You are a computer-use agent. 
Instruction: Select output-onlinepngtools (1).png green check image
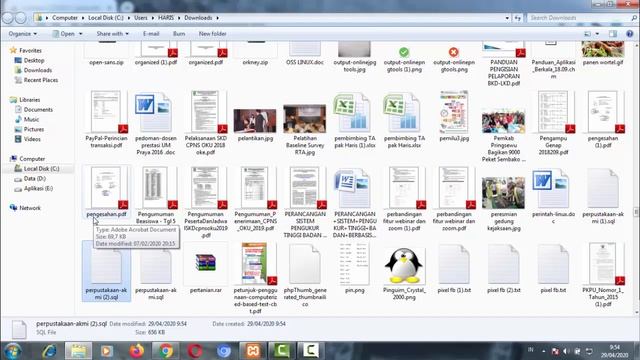coord(404,59)
